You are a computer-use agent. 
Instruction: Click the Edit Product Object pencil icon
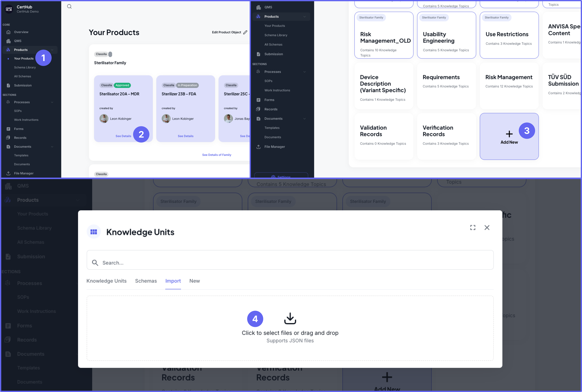[245, 32]
